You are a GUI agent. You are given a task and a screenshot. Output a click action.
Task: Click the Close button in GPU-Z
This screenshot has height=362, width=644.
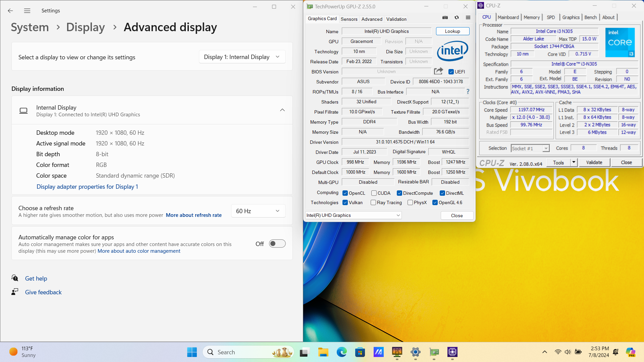457,216
